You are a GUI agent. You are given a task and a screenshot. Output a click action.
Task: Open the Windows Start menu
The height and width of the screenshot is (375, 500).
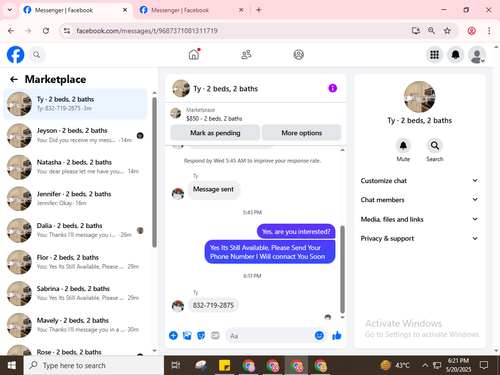[x=11, y=365]
